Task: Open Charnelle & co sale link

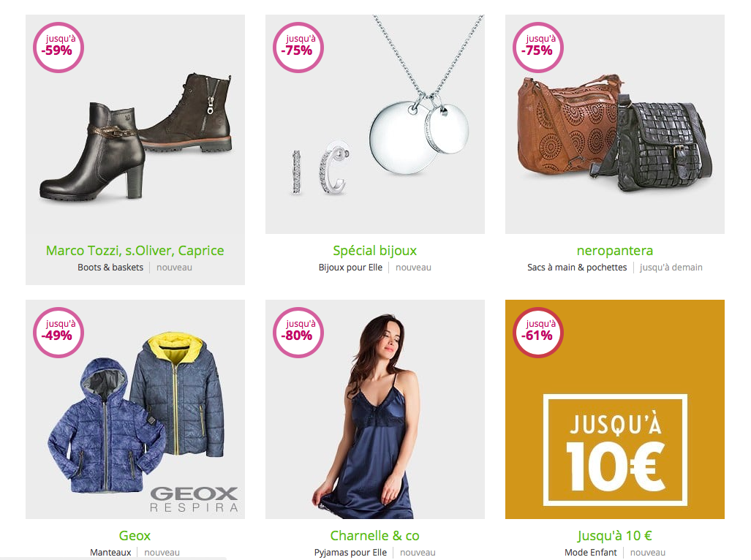Action: (x=375, y=536)
